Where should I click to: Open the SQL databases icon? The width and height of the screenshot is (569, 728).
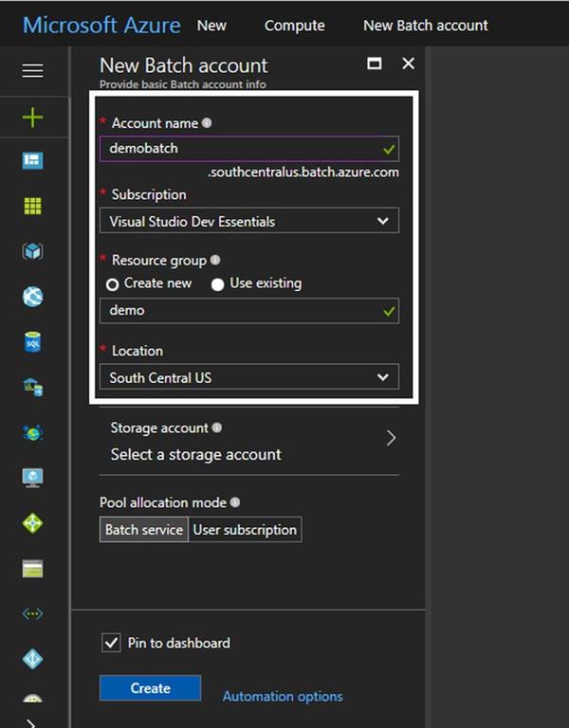tap(32, 342)
